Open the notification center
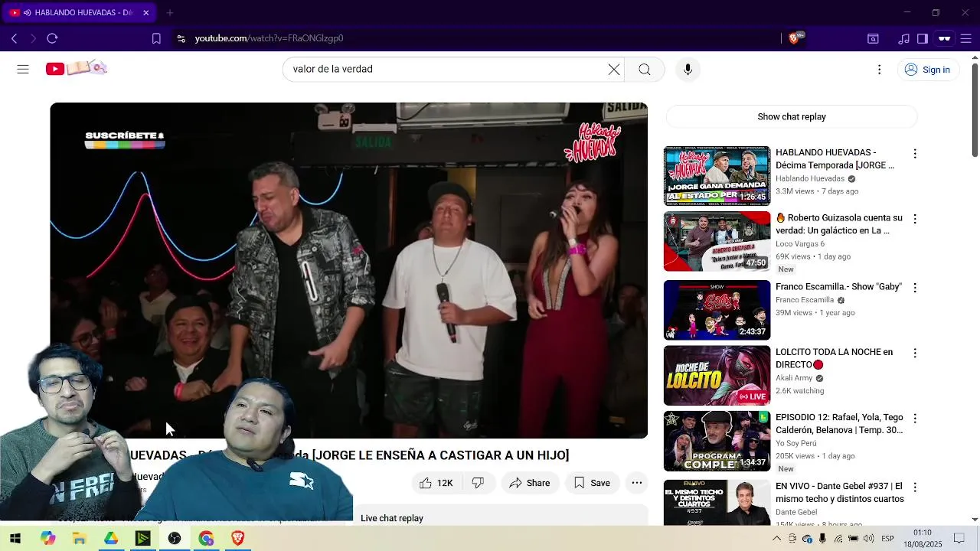Screen dimensions: 980x551 959,539
